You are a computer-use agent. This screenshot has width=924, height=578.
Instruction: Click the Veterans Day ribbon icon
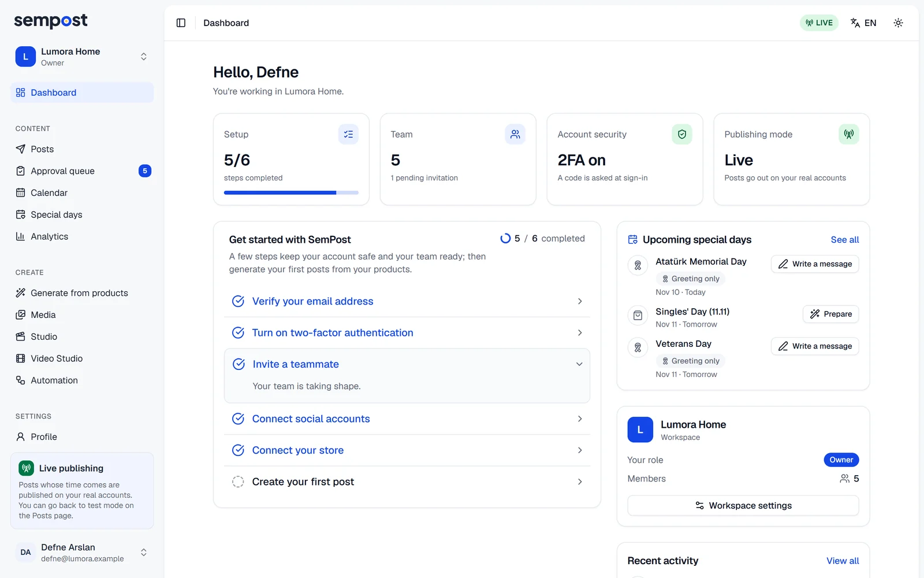pos(638,348)
